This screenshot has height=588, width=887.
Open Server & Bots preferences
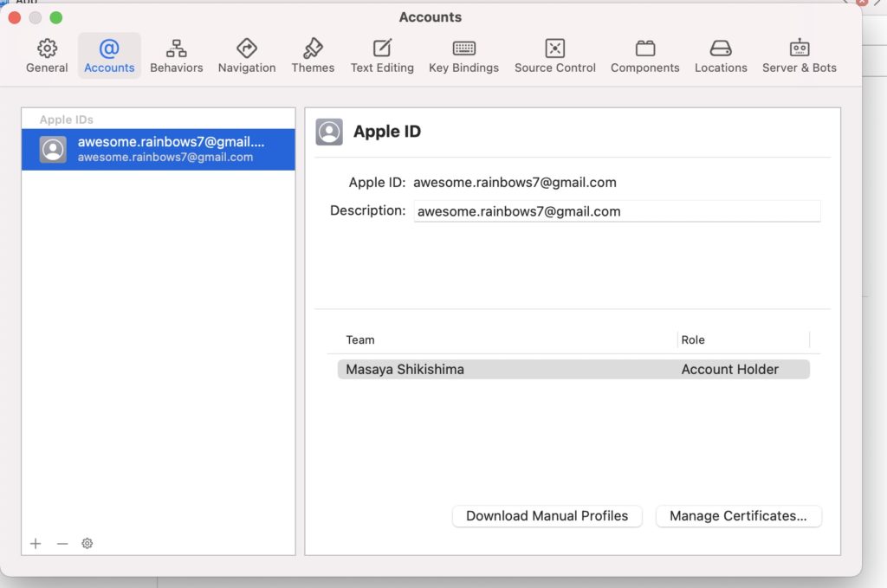click(800, 56)
